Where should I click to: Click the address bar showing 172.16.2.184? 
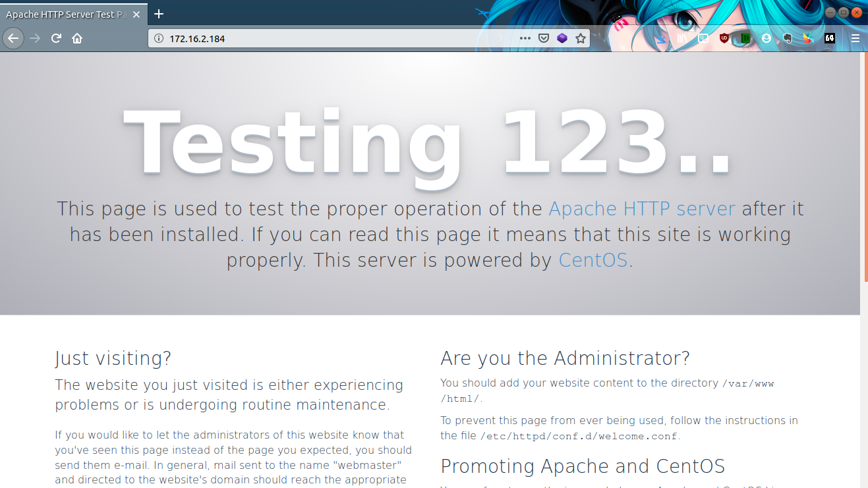coord(330,39)
